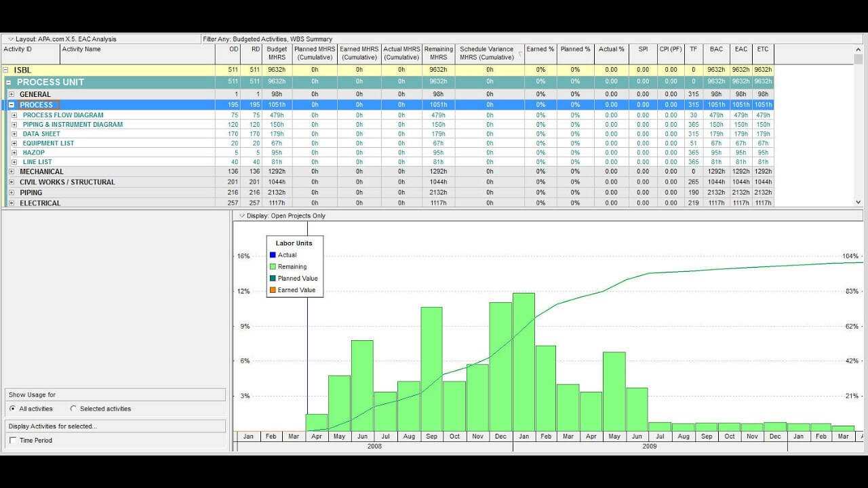The width and height of the screenshot is (868, 488).
Task: Expand the LINE LIST node
Action: click(14, 163)
